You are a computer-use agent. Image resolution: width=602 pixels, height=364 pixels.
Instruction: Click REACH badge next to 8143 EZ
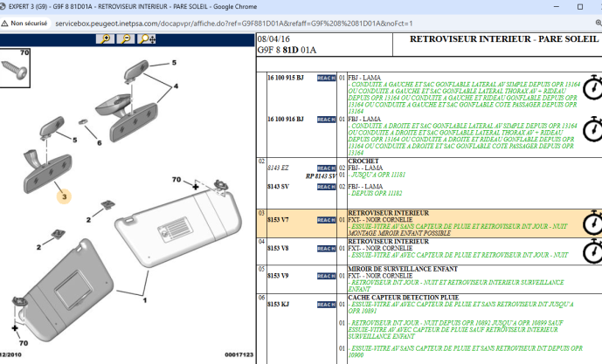(326, 168)
